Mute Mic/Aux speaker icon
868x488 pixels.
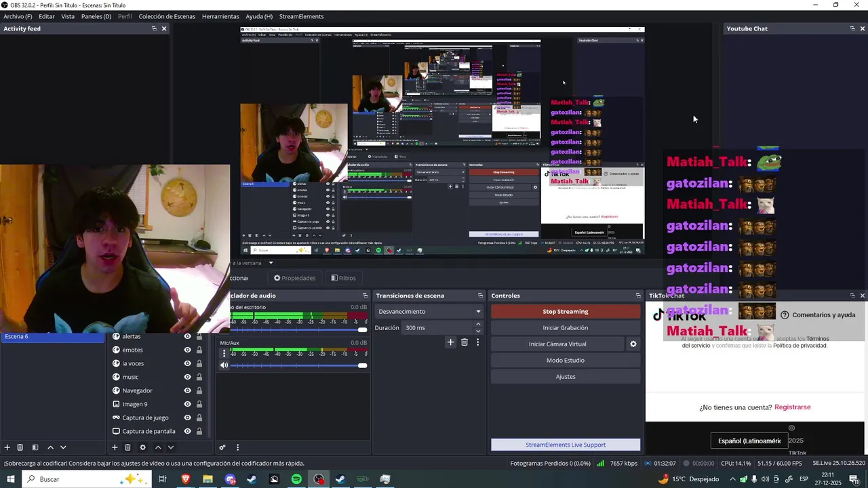[224, 365]
